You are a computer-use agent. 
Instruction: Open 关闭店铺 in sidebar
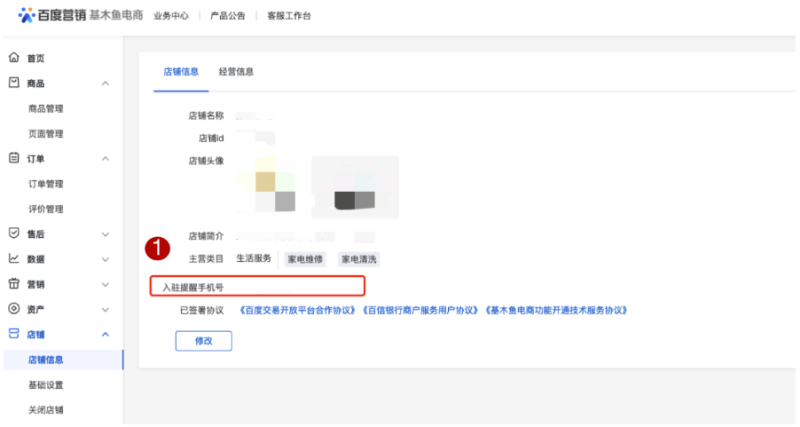click(46, 410)
